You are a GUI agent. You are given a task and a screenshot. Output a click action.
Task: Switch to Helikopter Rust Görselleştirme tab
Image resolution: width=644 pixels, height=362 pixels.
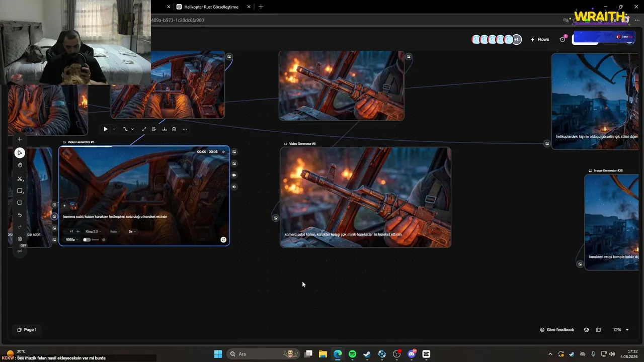click(x=211, y=7)
